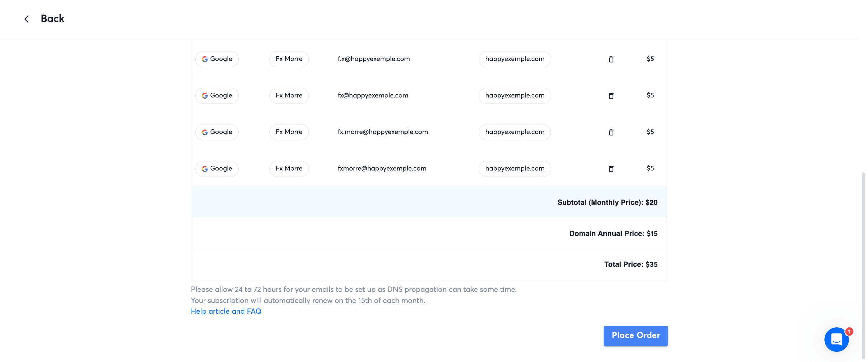
Task: Select the fx@happyexemple.com email text
Action: 373,96
